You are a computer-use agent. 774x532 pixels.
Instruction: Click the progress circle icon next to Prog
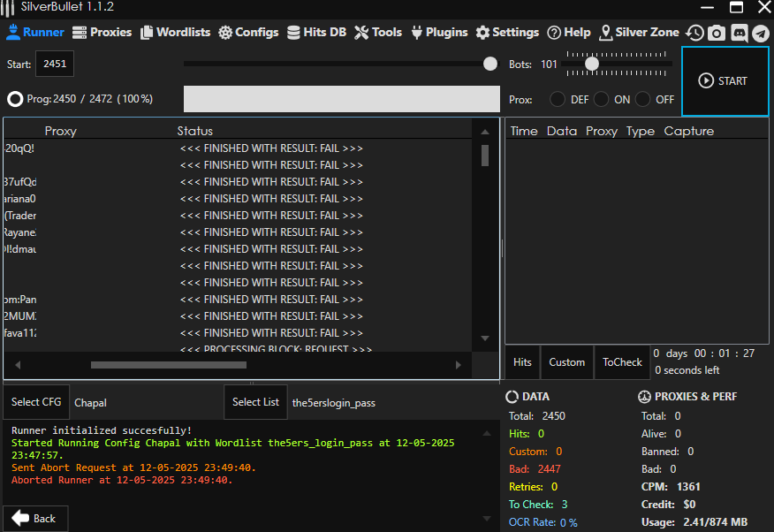15,99
